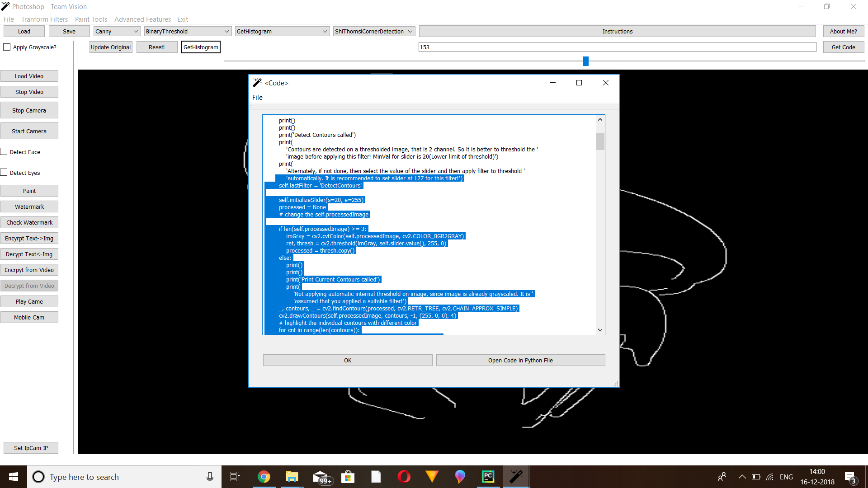The width and height of the screenshot is (868, 488).
Task: Click the threshold slider handle
Action: tap(586, 61)
